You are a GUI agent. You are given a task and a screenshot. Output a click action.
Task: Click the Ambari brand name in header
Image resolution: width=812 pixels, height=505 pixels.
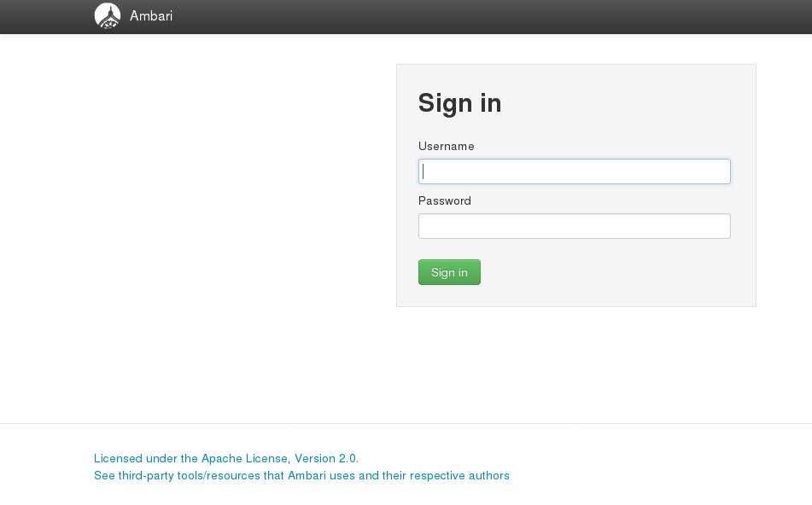coord(151,15)
